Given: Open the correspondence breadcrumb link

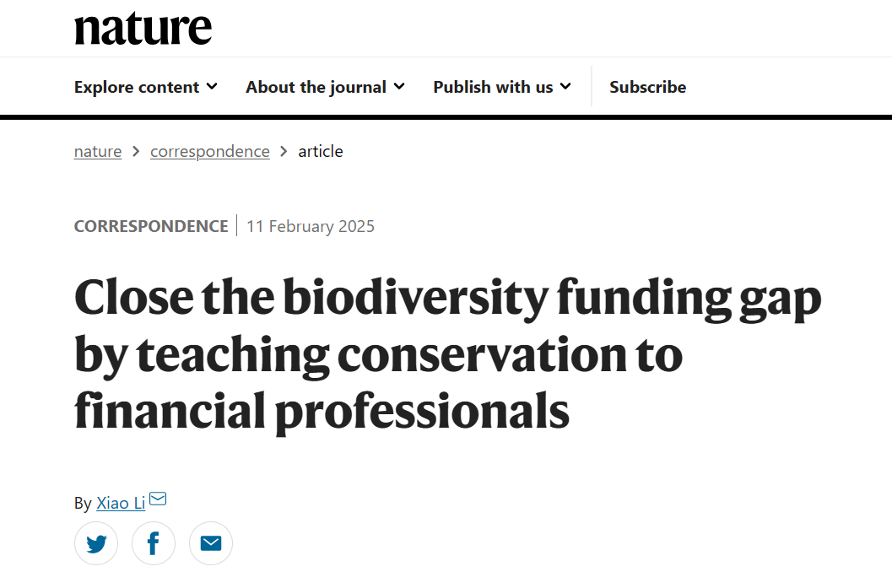Looking at the screenshot, I should point(210,152).
